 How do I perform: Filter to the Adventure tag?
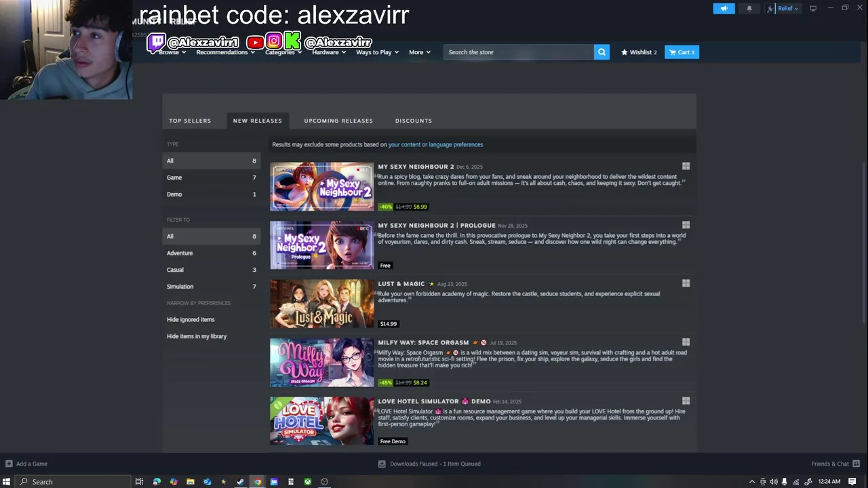pyautogui.click(x=212, y=253)
